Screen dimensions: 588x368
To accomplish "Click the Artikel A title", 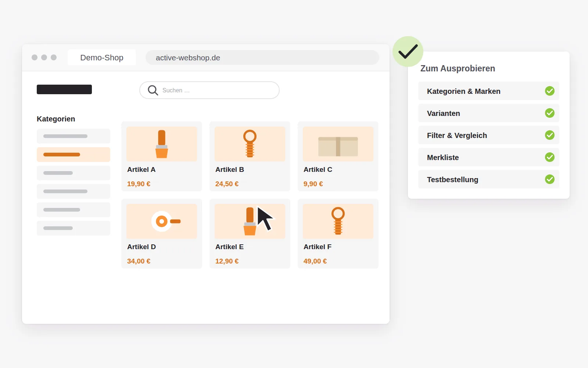I will tap(141, 170).
